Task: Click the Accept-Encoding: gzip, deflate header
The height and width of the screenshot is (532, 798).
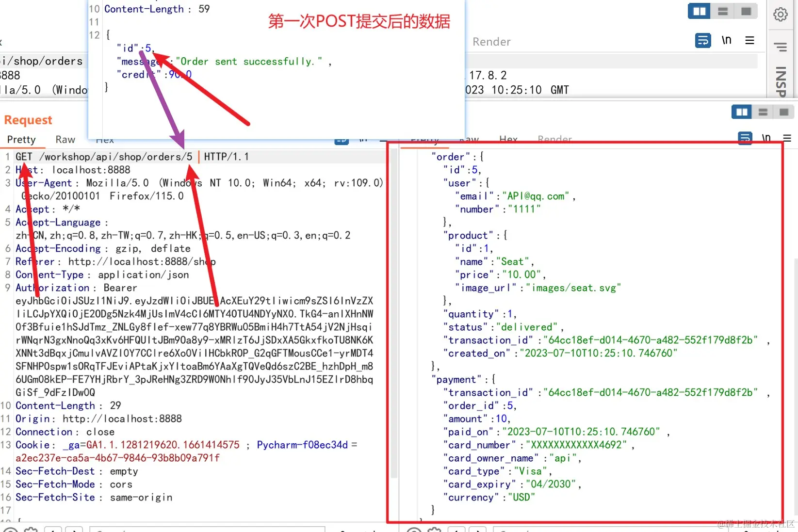Action: [103, 248]
